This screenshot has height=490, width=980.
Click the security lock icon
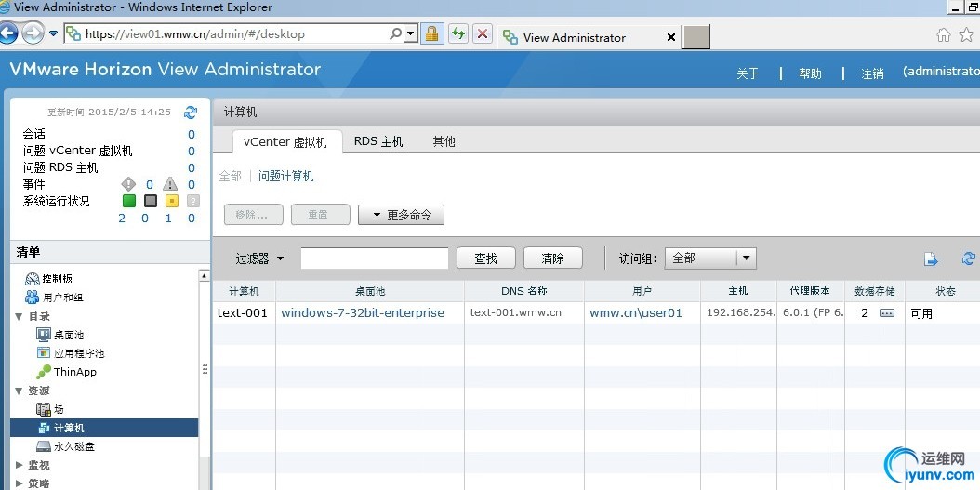pos(431,33)
